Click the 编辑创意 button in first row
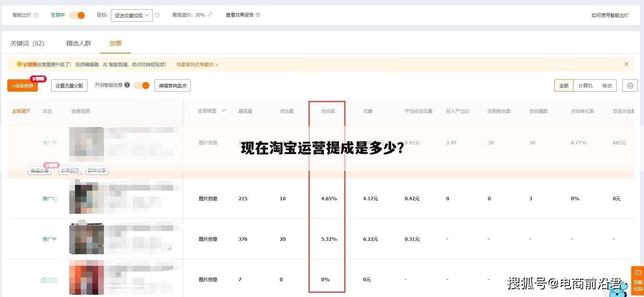This screenshot has width=644, height=297. [x=40, y=170]
